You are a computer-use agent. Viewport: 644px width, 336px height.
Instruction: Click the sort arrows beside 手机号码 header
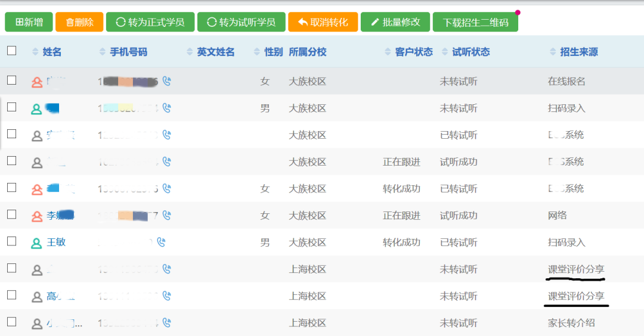[x=103, y=52]
